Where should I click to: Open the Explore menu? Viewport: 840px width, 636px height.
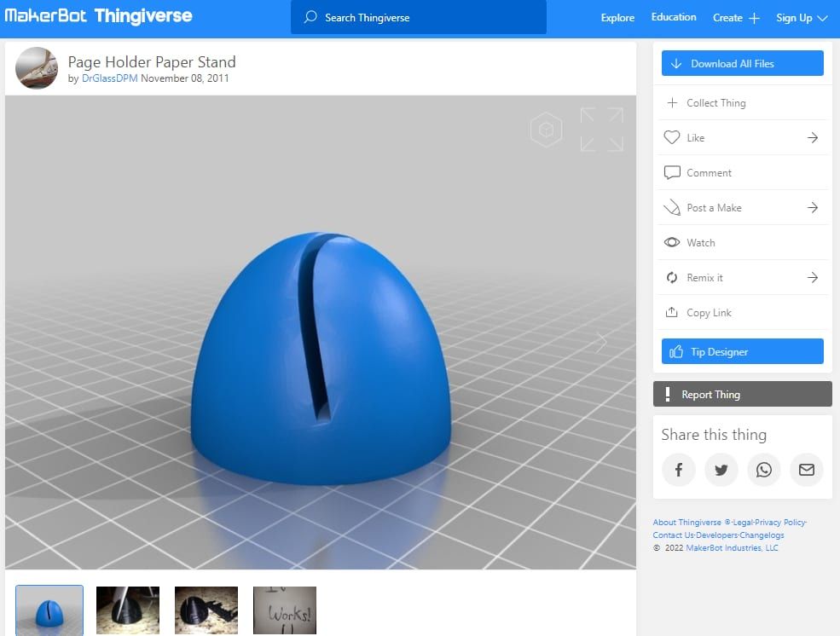pos(617,17)
